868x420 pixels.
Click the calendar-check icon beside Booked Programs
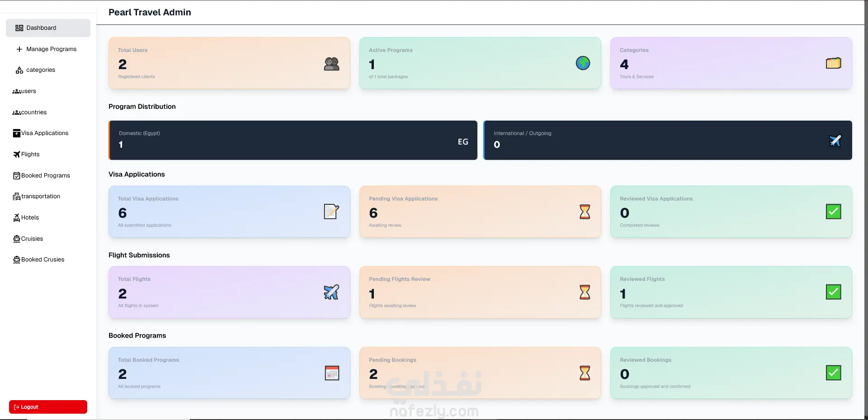[x=17, y=176]
